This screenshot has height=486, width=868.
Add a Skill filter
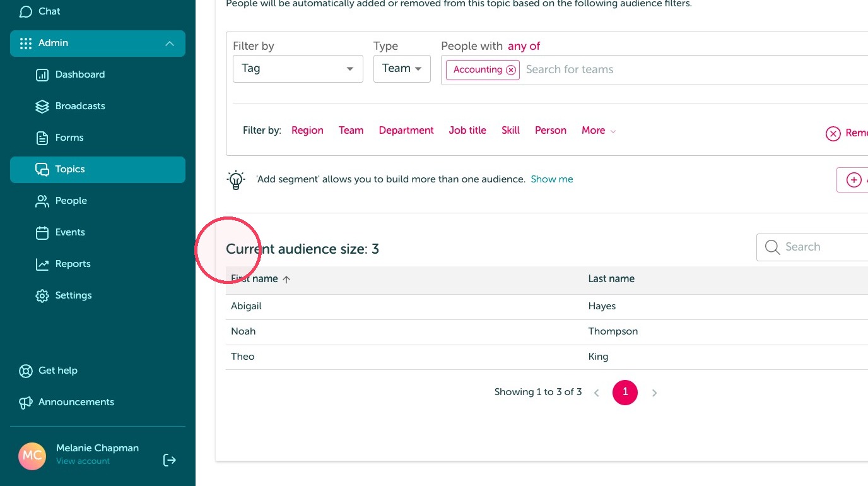[510, 131]
